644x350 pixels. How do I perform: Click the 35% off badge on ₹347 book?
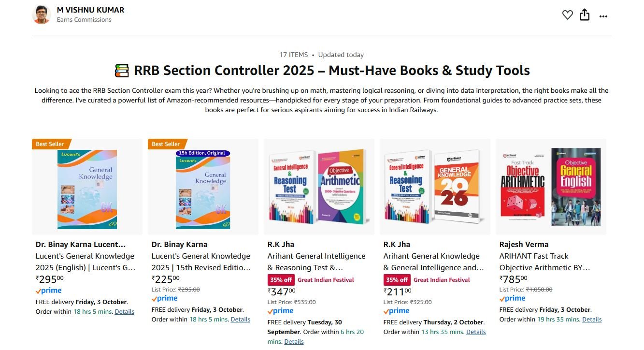tap(281, 280)
